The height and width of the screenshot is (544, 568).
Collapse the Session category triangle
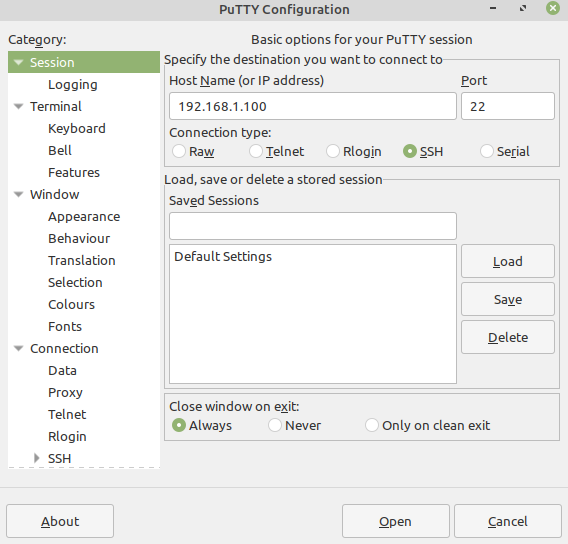(x=18, y=62)
